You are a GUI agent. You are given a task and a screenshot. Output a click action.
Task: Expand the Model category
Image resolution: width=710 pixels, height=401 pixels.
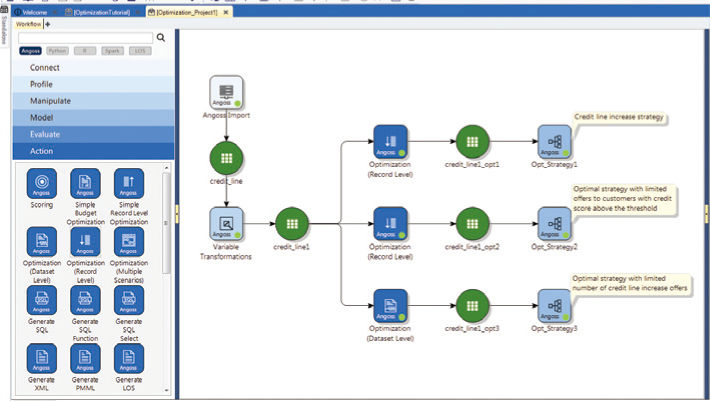click(x=93, y=118)
